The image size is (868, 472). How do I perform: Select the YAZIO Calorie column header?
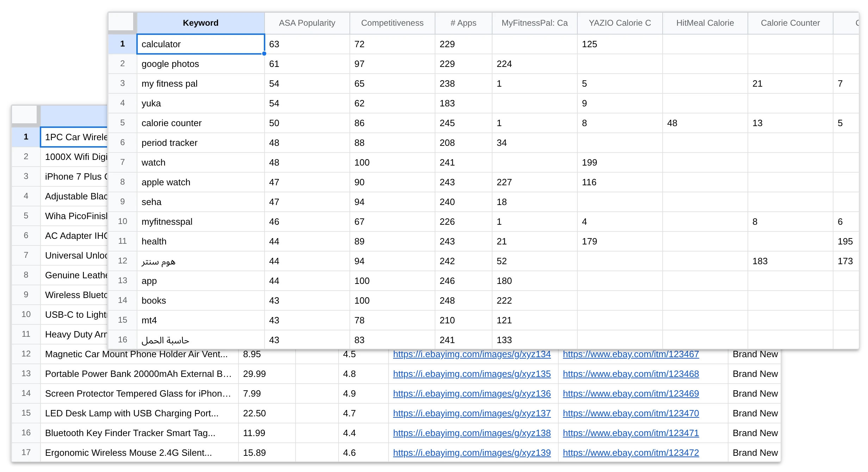[x=620, y=23]
